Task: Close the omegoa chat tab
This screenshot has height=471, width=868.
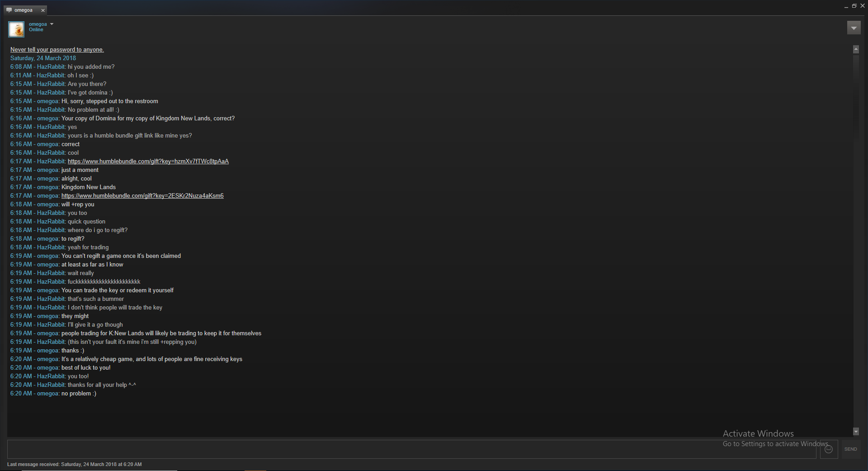Action: (x=43, y=10)
